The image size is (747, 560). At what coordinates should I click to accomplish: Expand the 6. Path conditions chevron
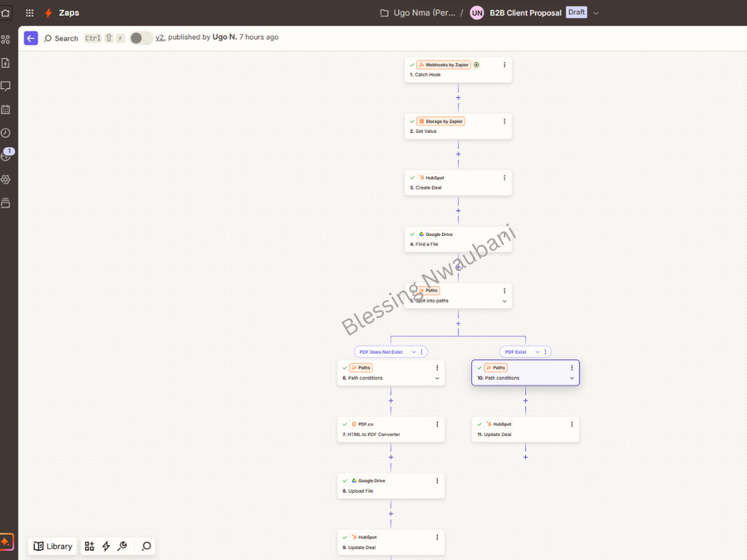(x=437, y=378)
